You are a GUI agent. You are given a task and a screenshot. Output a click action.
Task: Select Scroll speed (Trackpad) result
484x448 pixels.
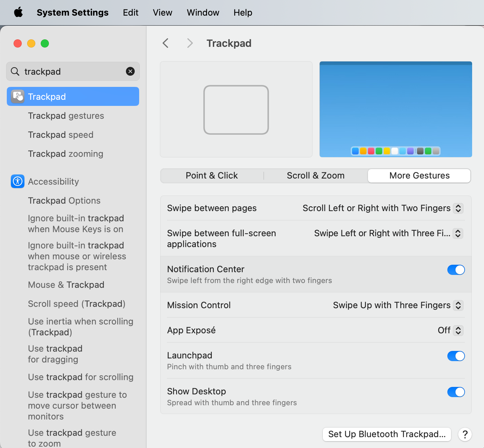click(77, 304)
